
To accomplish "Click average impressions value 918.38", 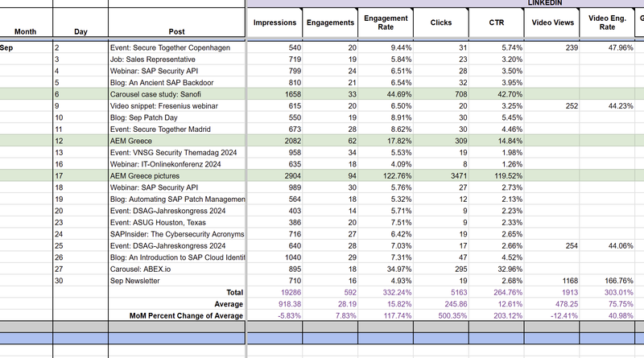I will (x=275, y=304).
